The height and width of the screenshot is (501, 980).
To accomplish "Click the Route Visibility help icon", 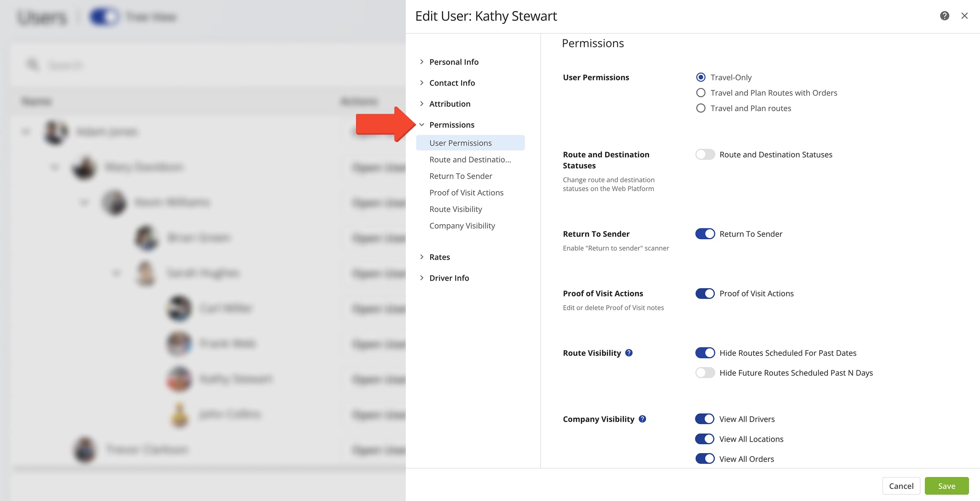I will coord(629,353).
